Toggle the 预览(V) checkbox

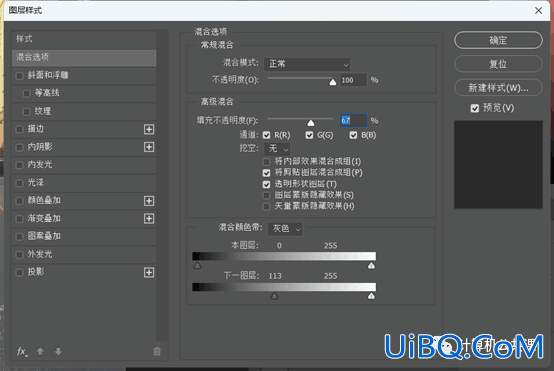[x=475, y=108]
